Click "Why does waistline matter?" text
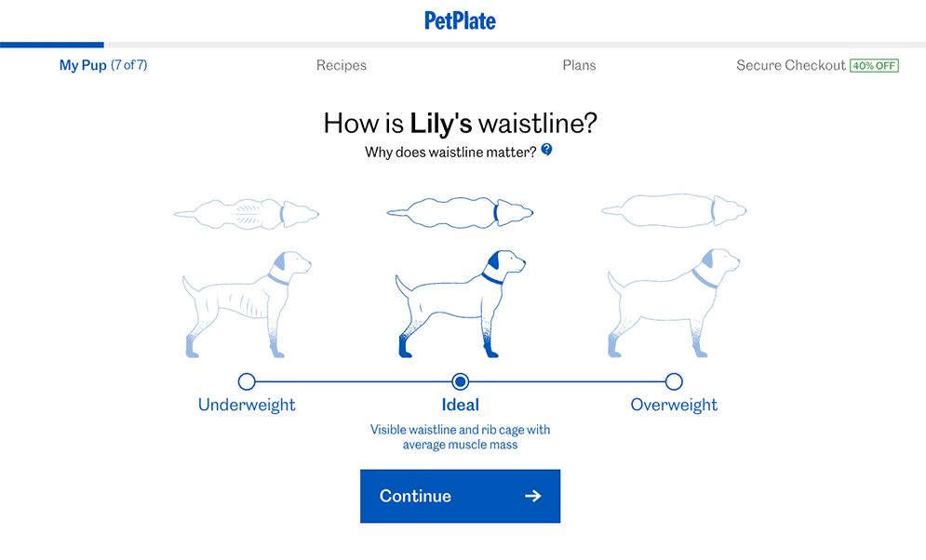The height and width of the screenshot is (560, 926). (x=450, y=153)
